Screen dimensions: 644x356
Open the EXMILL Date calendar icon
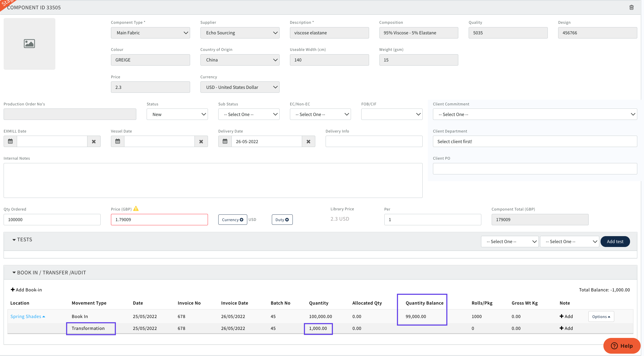10,141
